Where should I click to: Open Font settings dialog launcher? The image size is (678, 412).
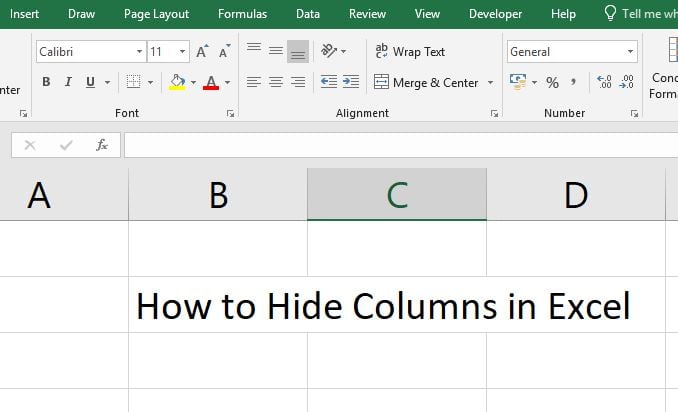(x=230, y=114)
